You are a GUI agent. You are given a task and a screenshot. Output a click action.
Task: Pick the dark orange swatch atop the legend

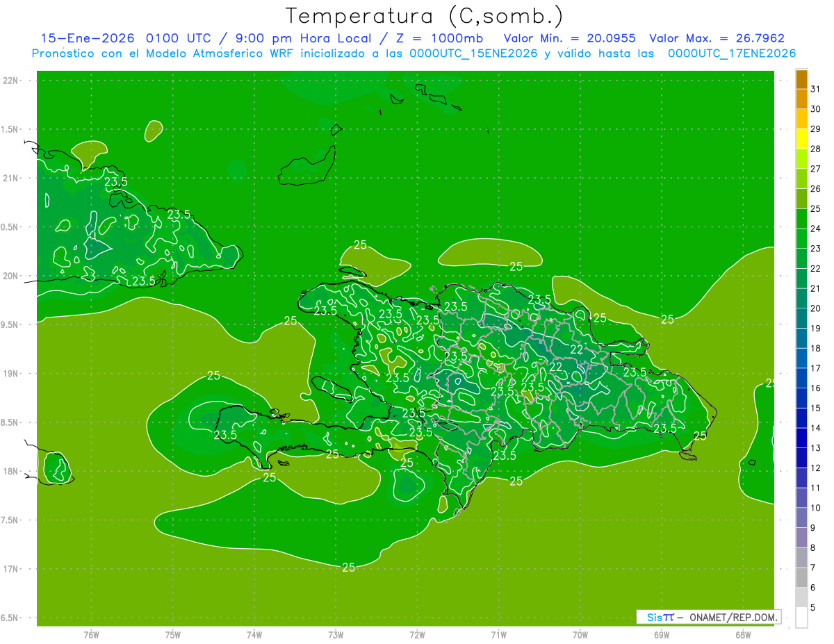click(x=801, y=79)
